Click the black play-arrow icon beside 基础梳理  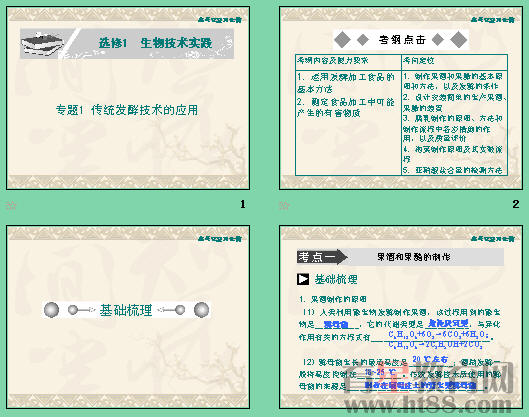click(x=303, y=279)
